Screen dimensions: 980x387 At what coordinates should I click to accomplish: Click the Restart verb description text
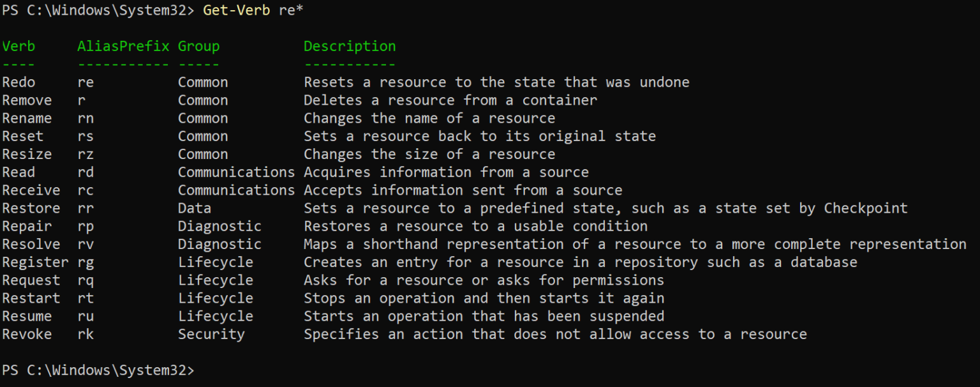(x=484, y=298)
